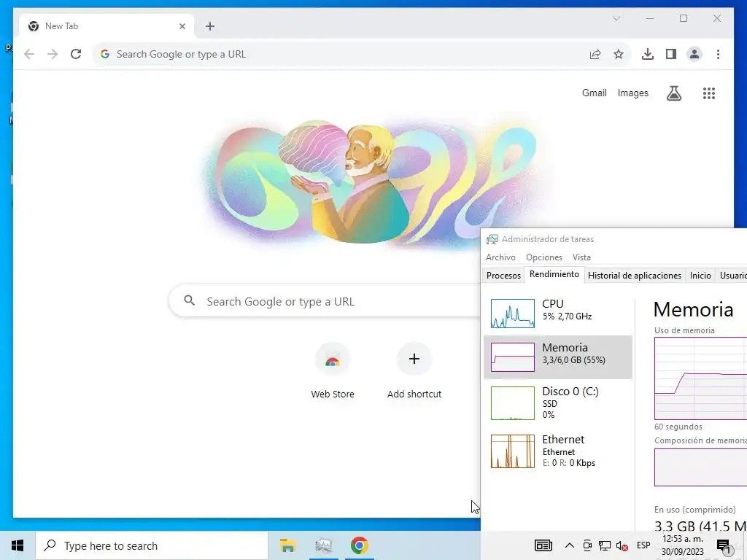747x560 pixels.
Task: Share this page icon in address bar
Action: click(x=595, y=54)
